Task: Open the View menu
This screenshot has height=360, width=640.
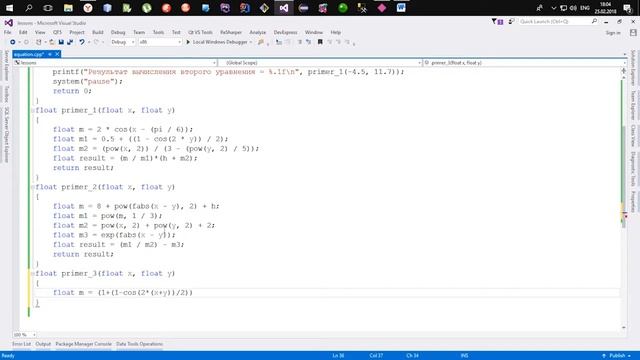Action: click(40, 32)
